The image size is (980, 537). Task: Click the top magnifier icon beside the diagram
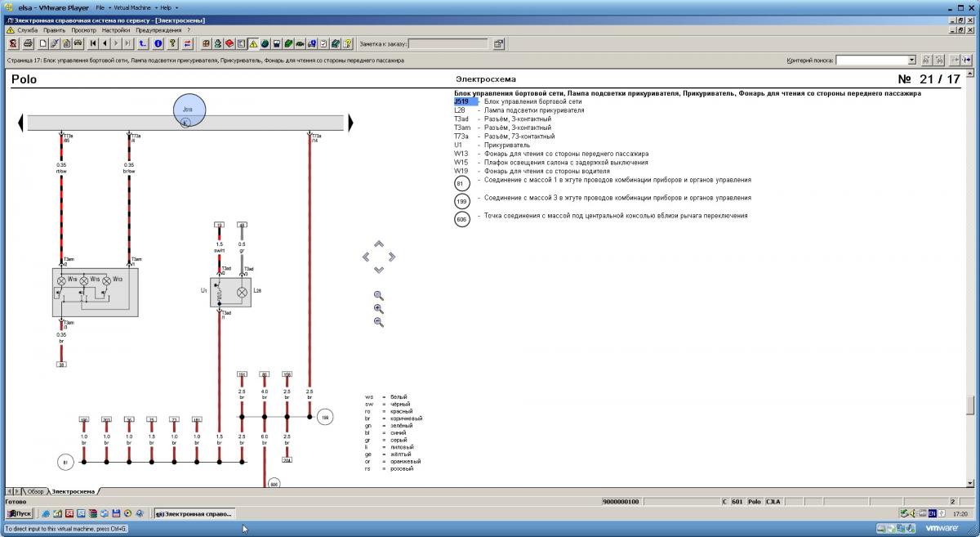[x=378, y=296]
